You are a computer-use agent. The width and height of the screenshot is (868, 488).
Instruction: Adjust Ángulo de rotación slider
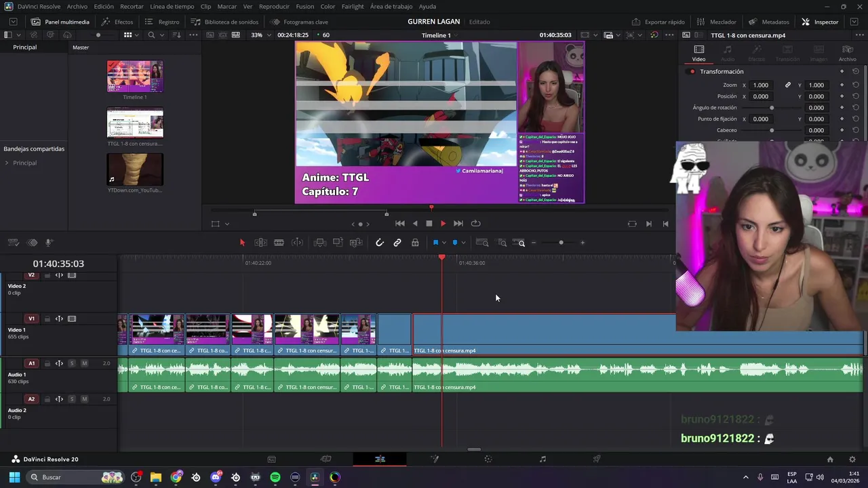point(772,108)
